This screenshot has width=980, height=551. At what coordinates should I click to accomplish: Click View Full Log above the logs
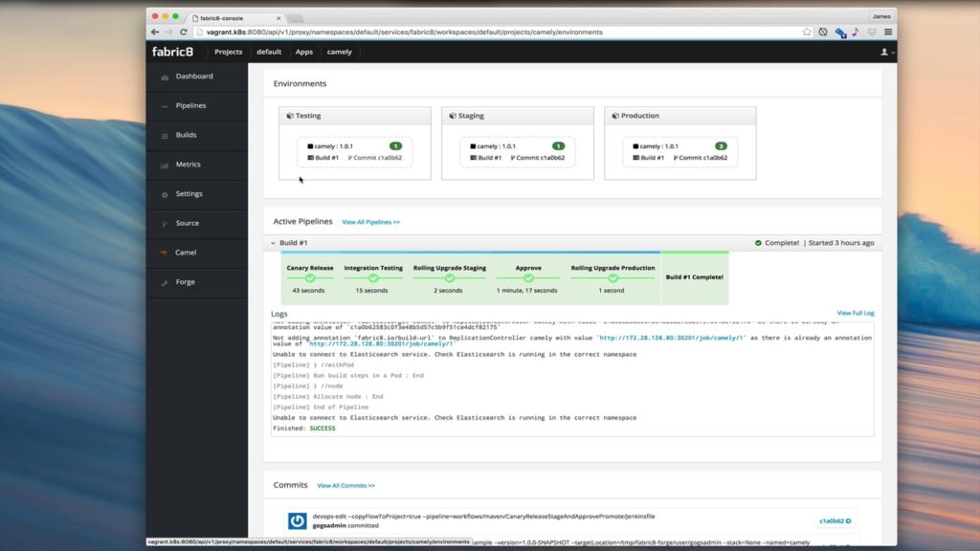[857, 313]
